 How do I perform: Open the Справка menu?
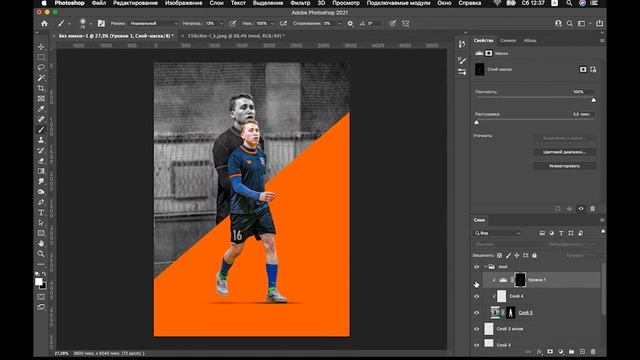click(469, 3)
